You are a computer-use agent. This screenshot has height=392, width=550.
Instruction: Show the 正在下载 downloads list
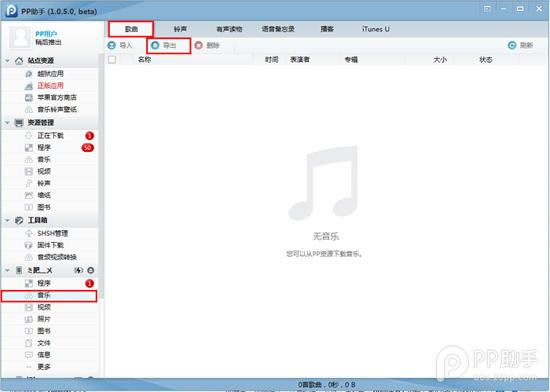click(50, 136)
